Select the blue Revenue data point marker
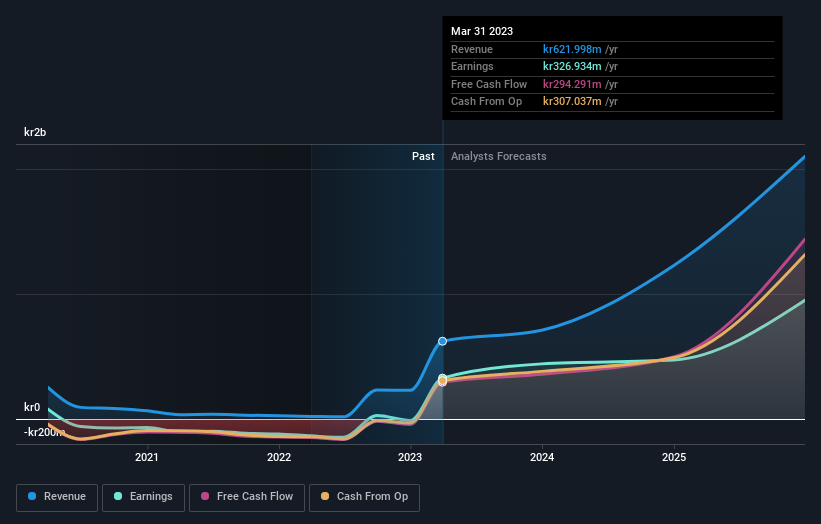This screenshot has height=524, width=821. tap(442, 341)
